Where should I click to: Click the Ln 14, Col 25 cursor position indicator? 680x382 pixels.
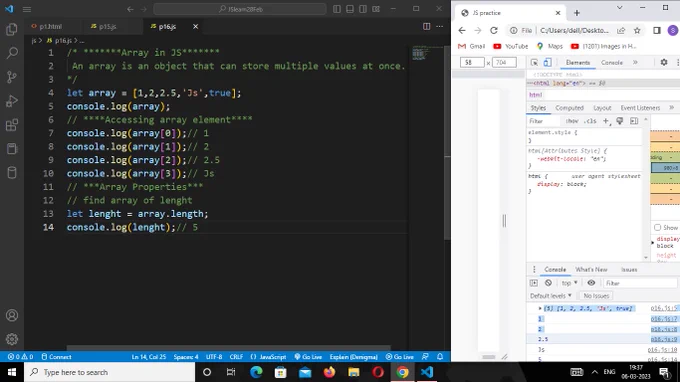(x=149, y=357)
